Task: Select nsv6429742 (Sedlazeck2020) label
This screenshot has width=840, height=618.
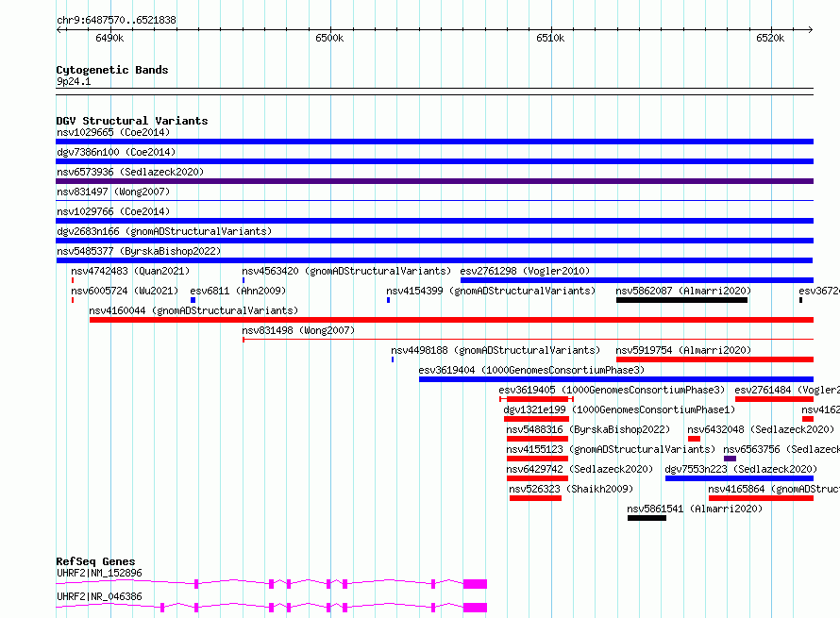Action: point(580,469)
